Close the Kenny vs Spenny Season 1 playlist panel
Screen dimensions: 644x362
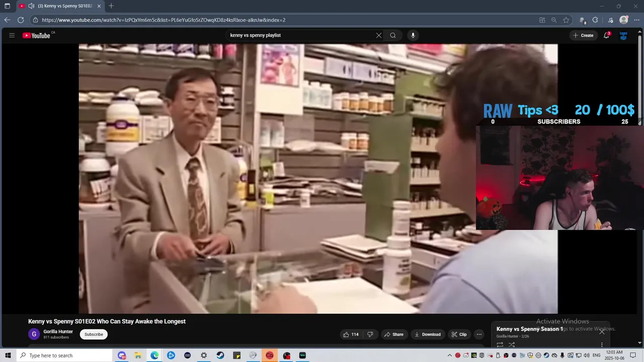602,331
